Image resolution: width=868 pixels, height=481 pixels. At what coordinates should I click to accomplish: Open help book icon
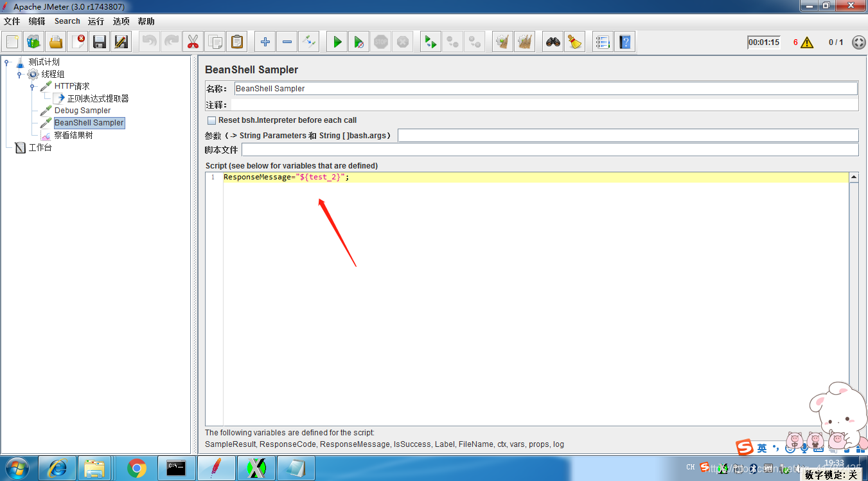click(x=624, y=42)
